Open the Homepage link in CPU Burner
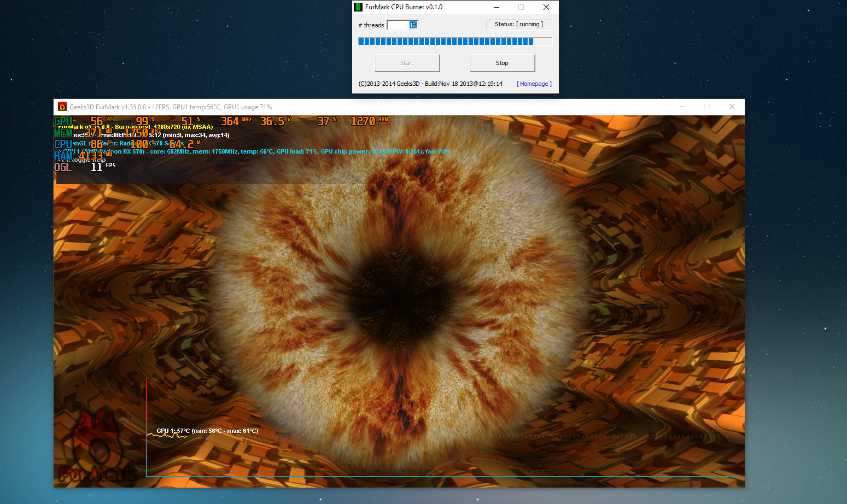 coord(534,84)
